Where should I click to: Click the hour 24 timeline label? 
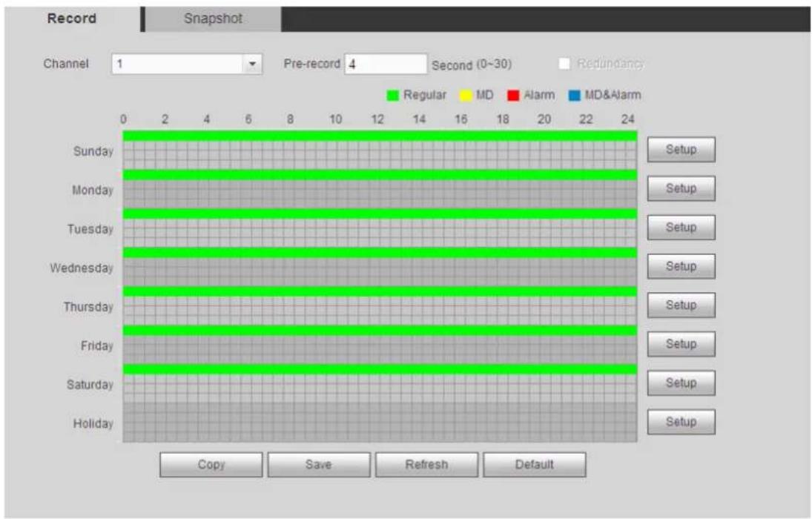(627, 119)
